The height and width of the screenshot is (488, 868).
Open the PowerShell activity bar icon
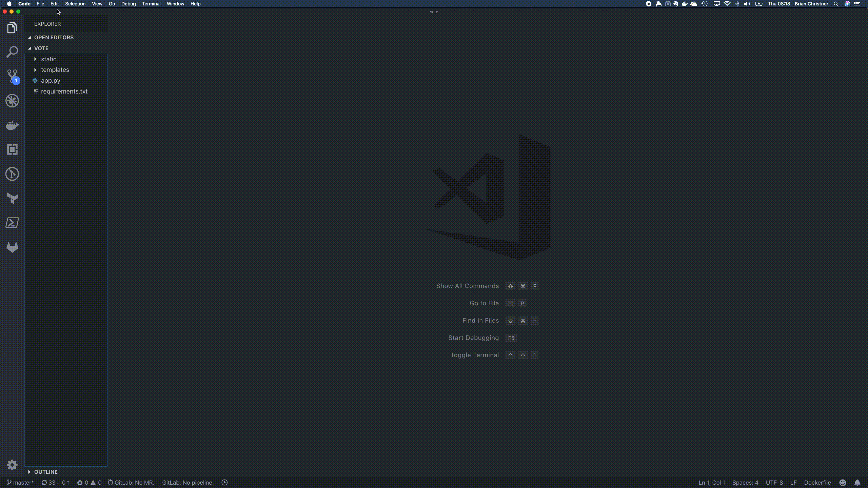(12, 223)
